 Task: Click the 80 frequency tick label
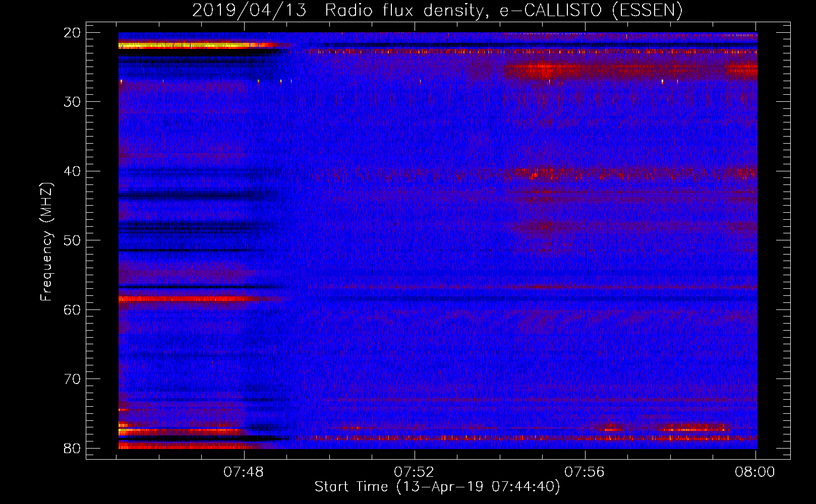click(x=73, y=449)
